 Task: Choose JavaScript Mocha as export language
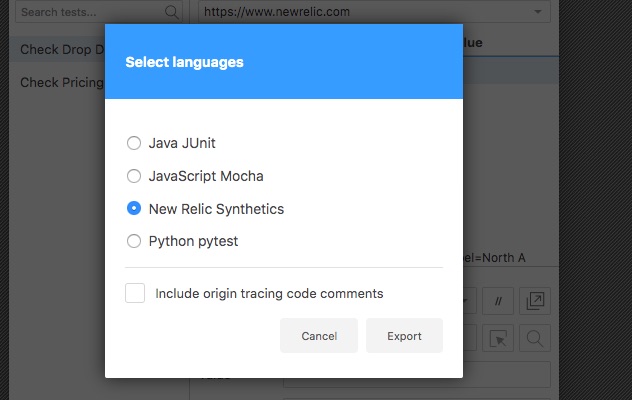[x=134, y=176]
